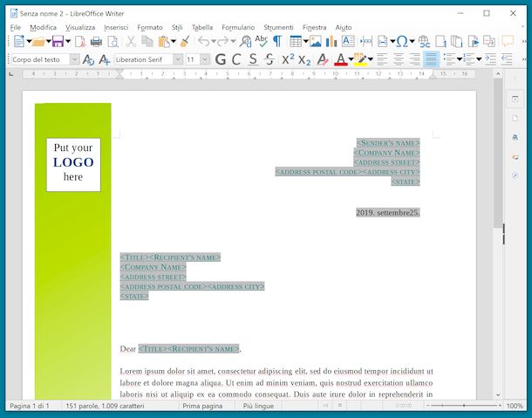The width and height of the screenshot is (532, 418).
Task: Insert an image
Action: coord(315,41)
